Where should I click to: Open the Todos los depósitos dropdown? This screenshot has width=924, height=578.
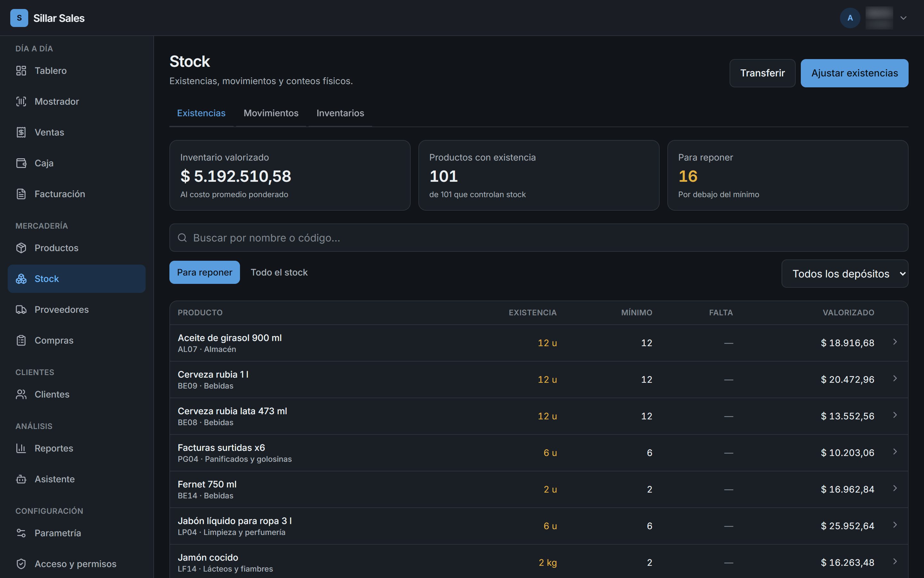[x=845, y=274]
